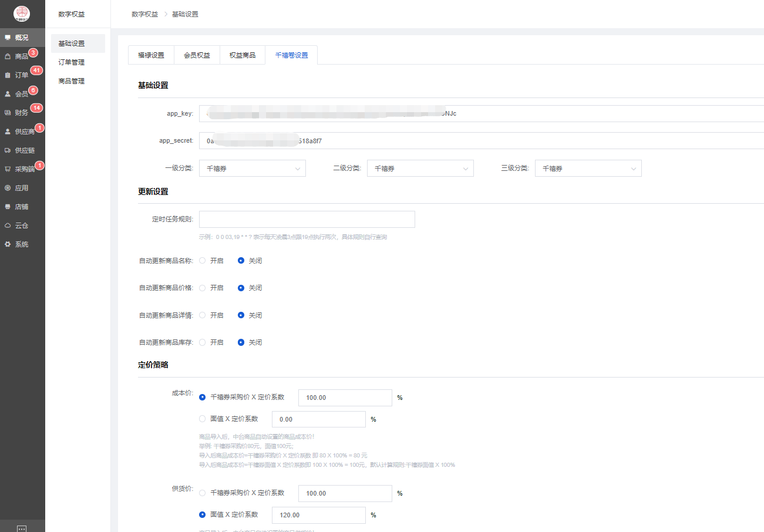Open the 概况 overview icon in the sidebar
The image size is (764, 532).
8,38
